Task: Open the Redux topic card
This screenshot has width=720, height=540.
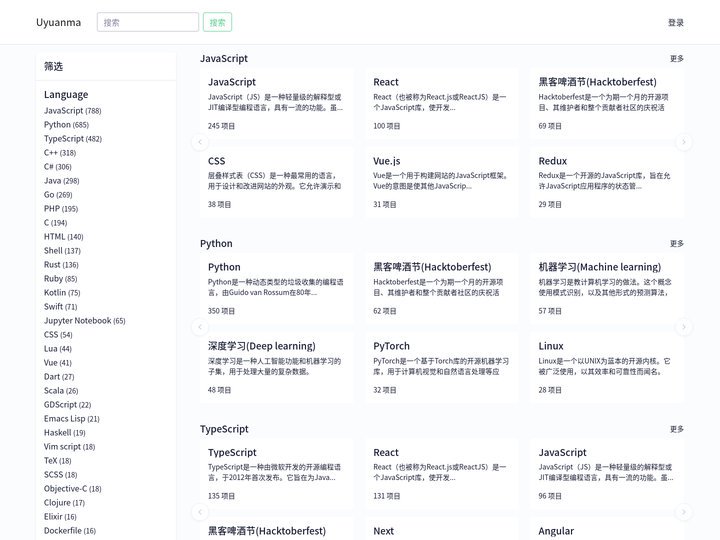Action: pyautogui.click(x=608, y=182)
